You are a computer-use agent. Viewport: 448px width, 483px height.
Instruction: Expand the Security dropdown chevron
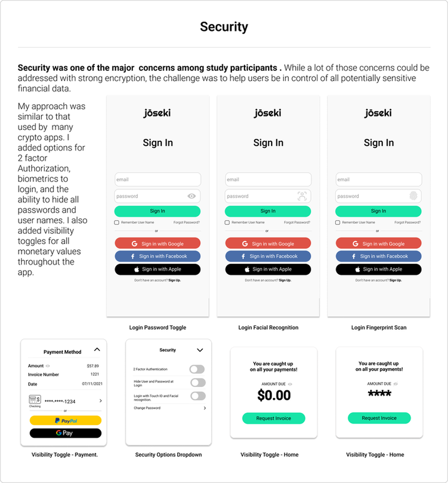(199, 350)
